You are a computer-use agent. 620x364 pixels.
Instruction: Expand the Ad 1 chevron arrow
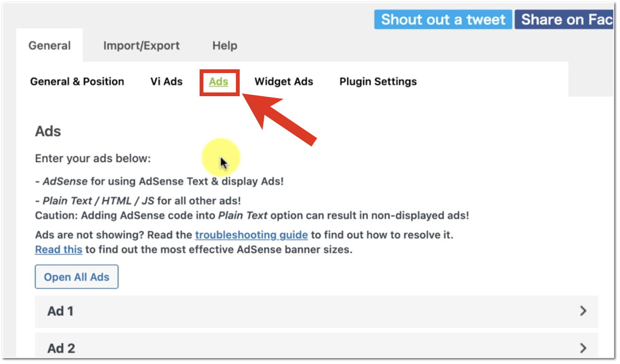pos(583,311)
